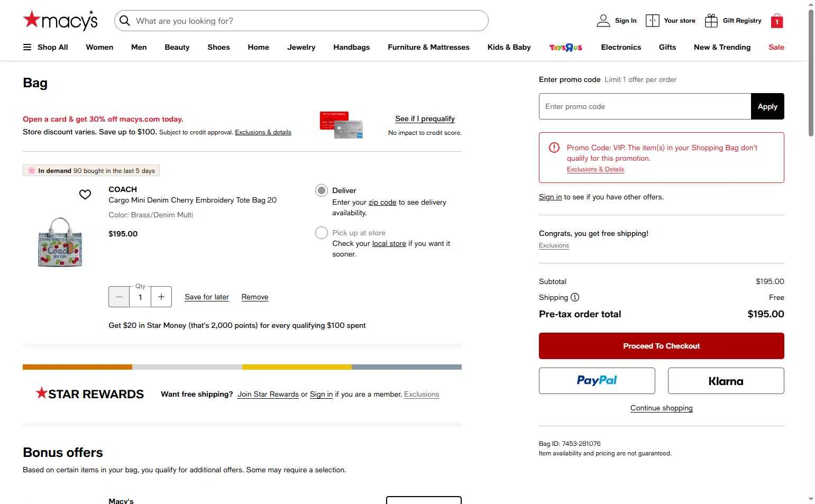
Task: Click the promo error alert icon
Action: pos(554,148)
